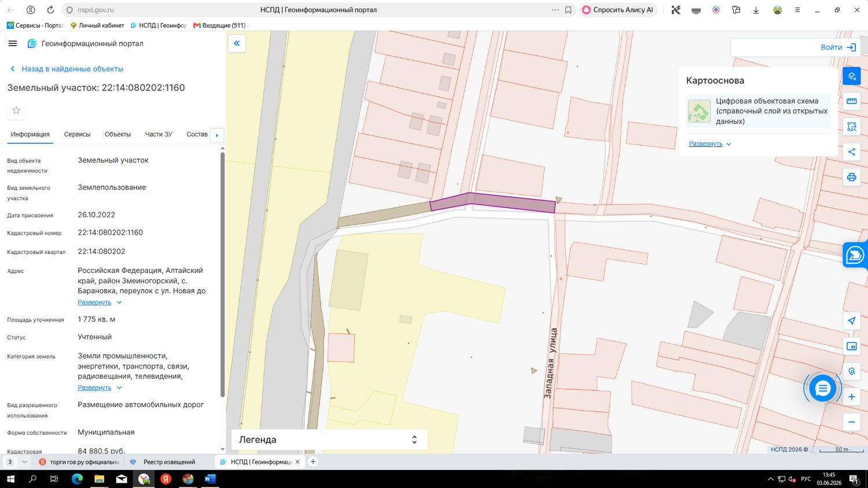
Task: Open the Части ЗУ tab
Action: point(159,134)
